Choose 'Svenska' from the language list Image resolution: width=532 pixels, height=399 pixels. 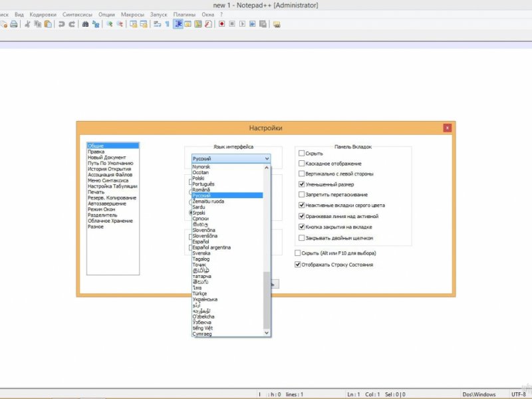pyautogui.click(x=227, y=253)
